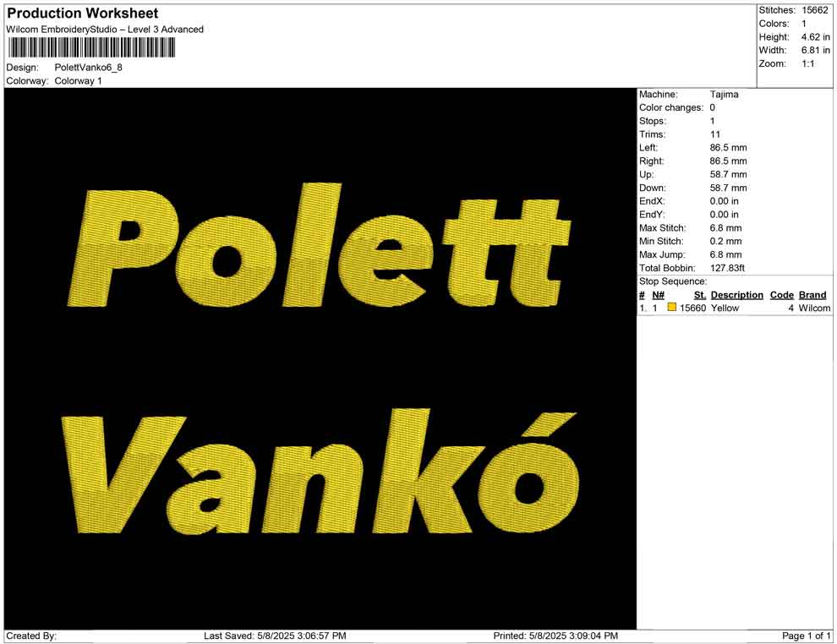Click the Total Bobbin value '127.83ft'
This screenshot has width=837, height=644.
point(727,268)
